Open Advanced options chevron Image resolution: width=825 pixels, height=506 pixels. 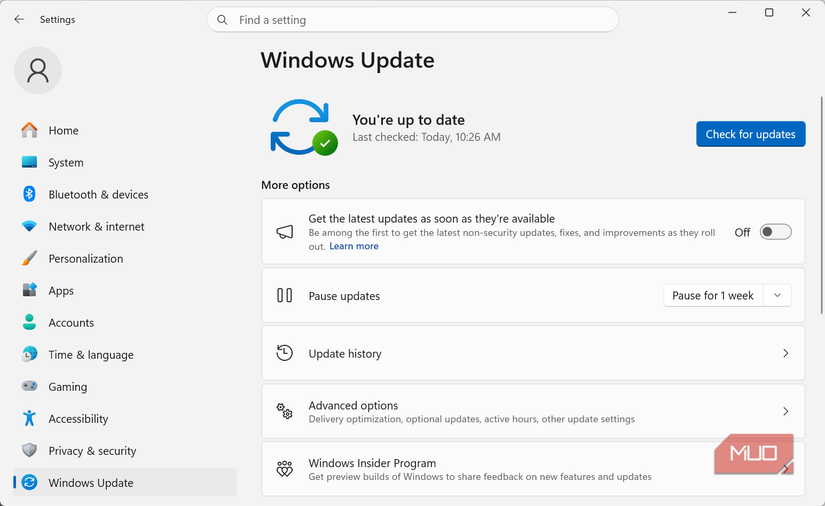click(786, 411)
